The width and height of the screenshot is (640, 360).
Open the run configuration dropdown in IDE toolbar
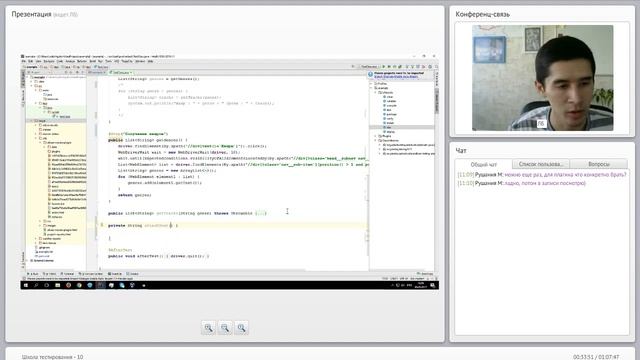369,67
